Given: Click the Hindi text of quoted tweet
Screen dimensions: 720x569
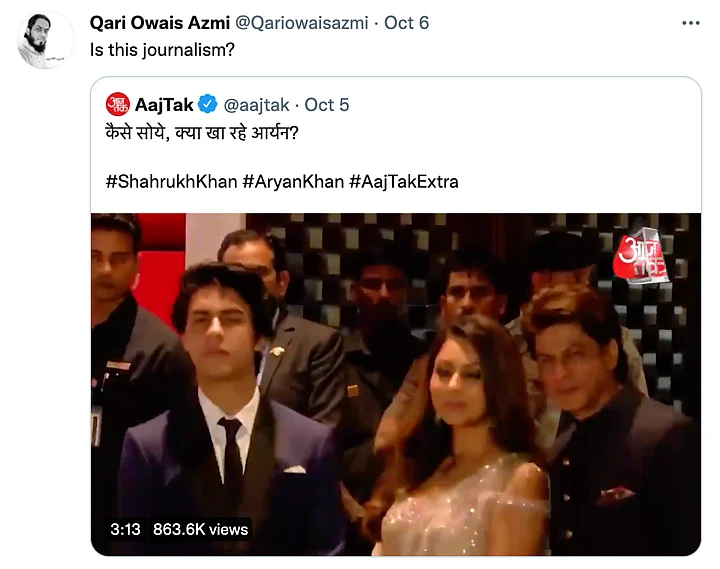Looking at the screenshot, I should click(x=202, y=133).
